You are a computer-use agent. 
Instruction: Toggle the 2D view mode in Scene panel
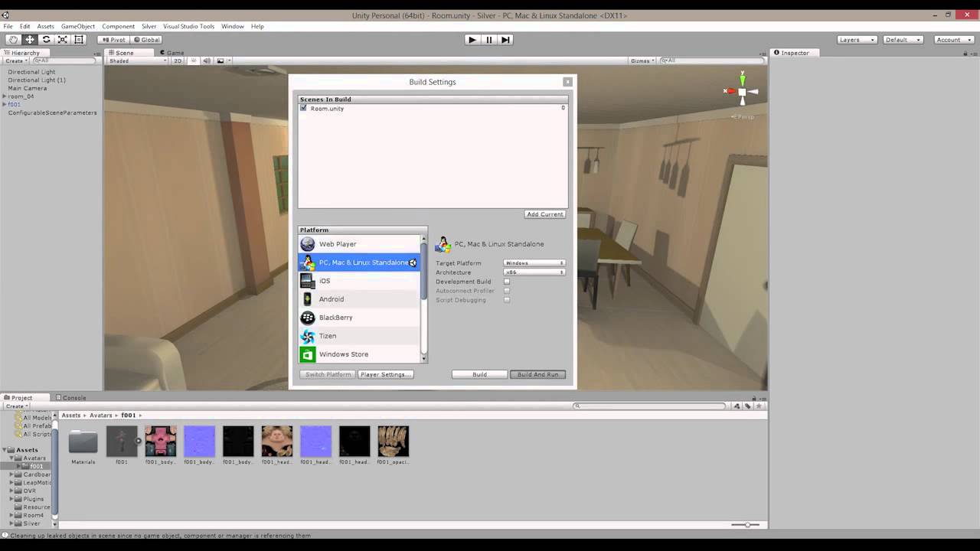pyautogui.click(x=176, y=60)
